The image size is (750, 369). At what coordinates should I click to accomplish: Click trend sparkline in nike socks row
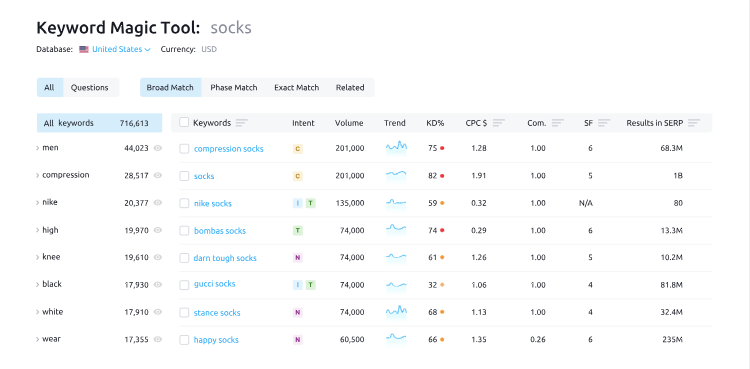[396, 203]
